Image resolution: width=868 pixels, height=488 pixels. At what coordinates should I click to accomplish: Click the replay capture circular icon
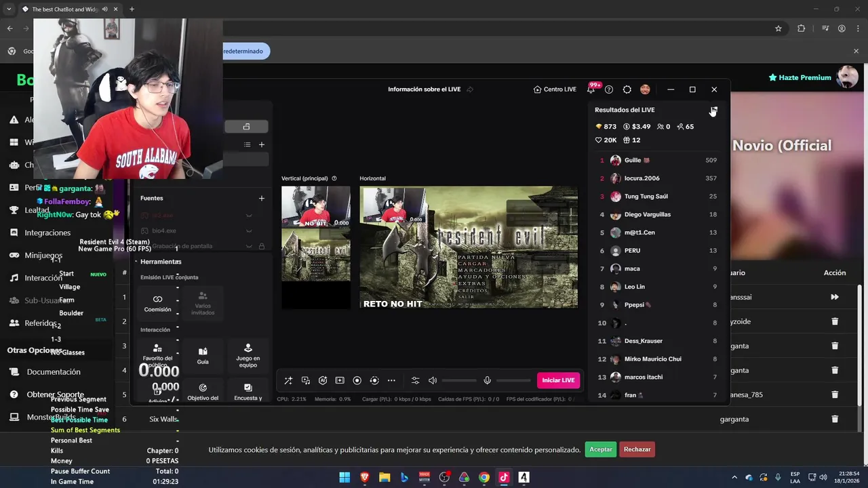coord(374,380)
